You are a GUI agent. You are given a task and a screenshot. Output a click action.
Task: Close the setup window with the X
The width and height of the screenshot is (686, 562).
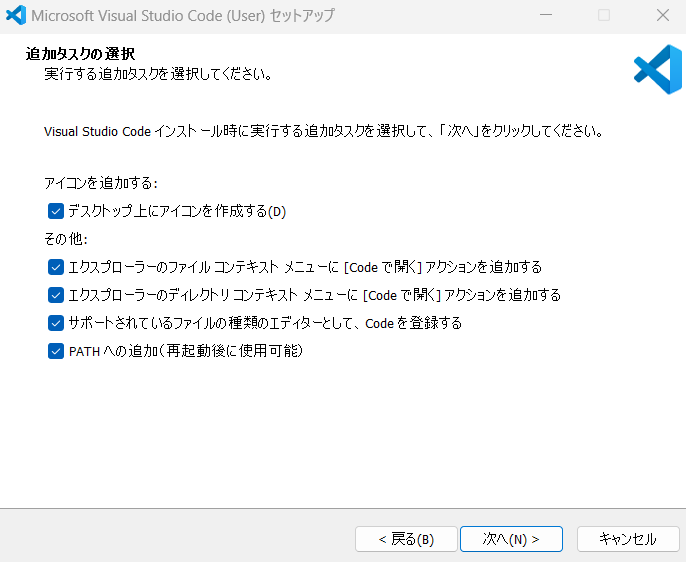coord(663,15)
